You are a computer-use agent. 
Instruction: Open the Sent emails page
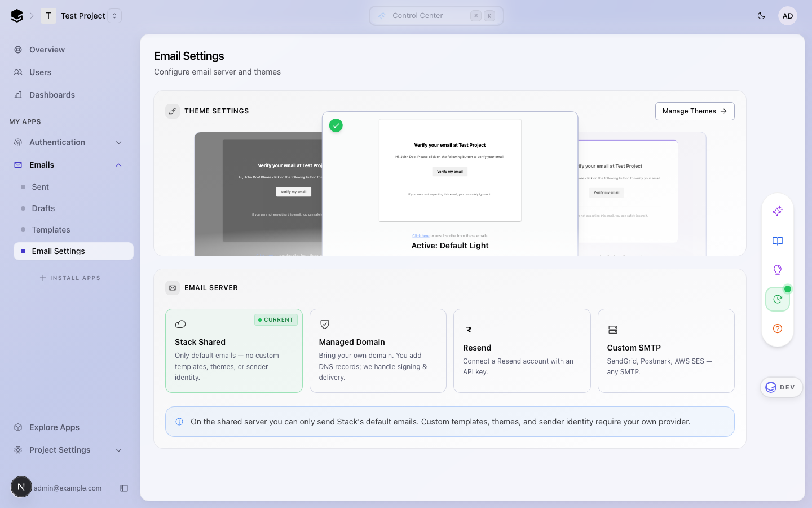pos(73,187)
